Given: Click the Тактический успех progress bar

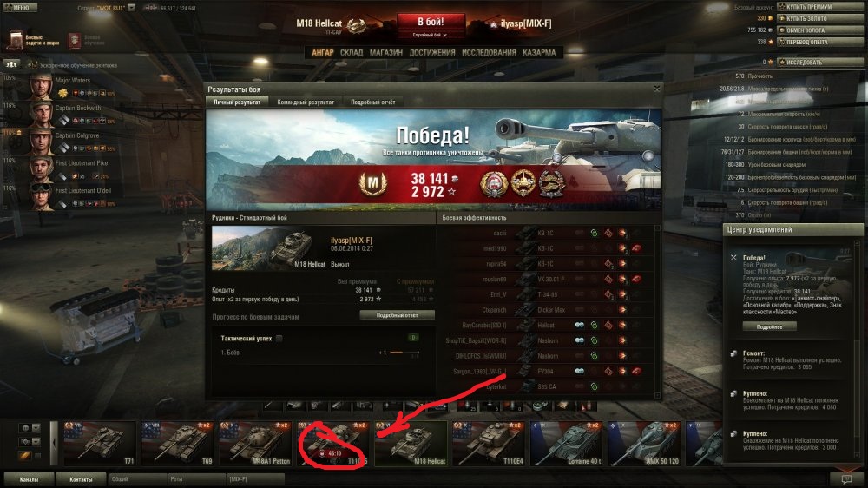Looking at the screenshot, I should (404, 353).
